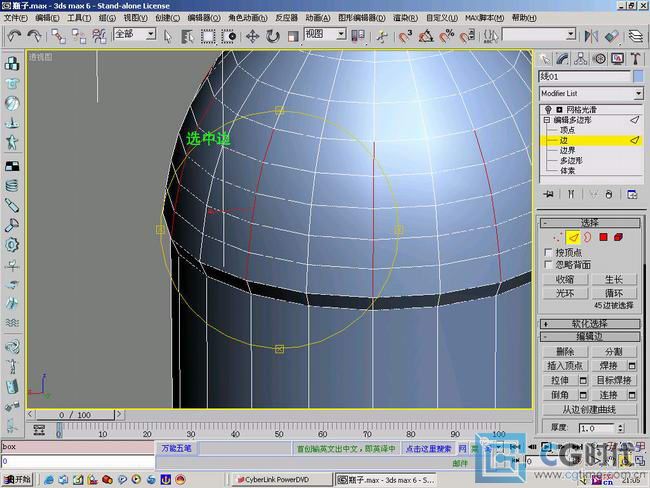
Task: Open the 文件 menu
Action: [16, 18]
